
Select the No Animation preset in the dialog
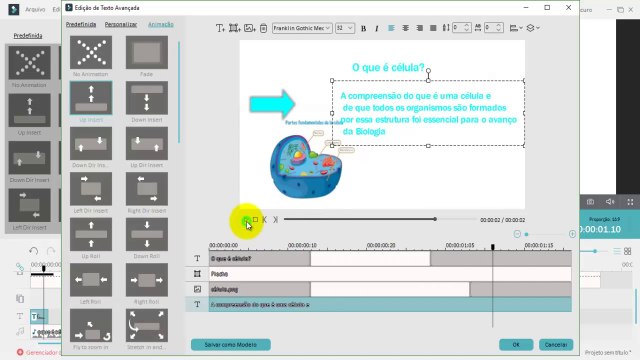coord(91,53)
